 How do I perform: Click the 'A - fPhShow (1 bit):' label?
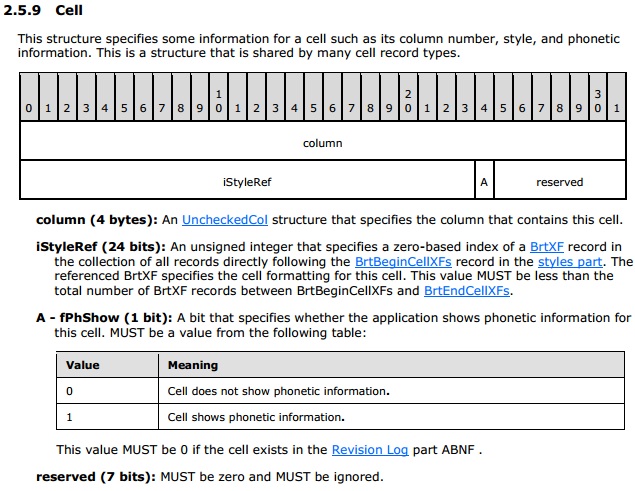pyautogui.click(x=104, y=318)
